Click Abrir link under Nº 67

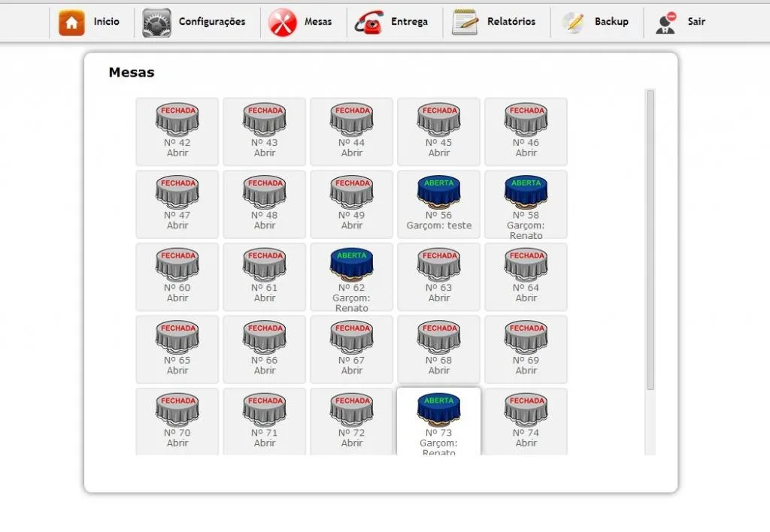tap(352, 370)
